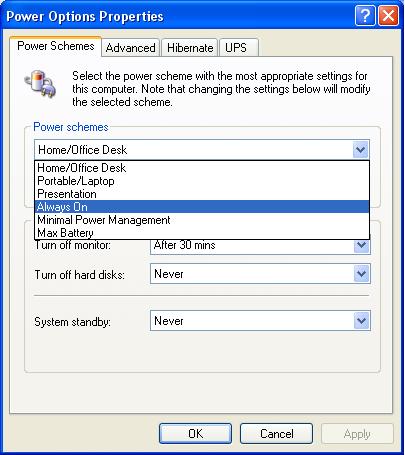
Task: Click the power battery plug icon
Action: tap(40, 83)
